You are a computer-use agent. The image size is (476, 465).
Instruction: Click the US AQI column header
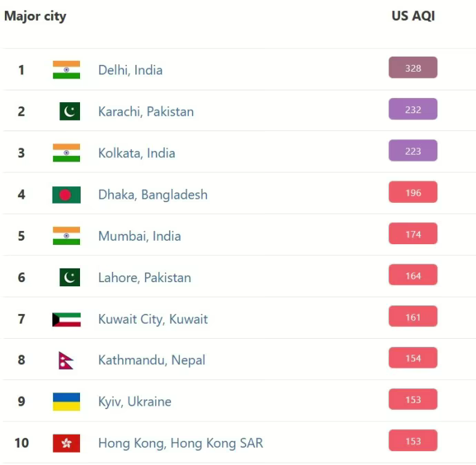(413, 16)
